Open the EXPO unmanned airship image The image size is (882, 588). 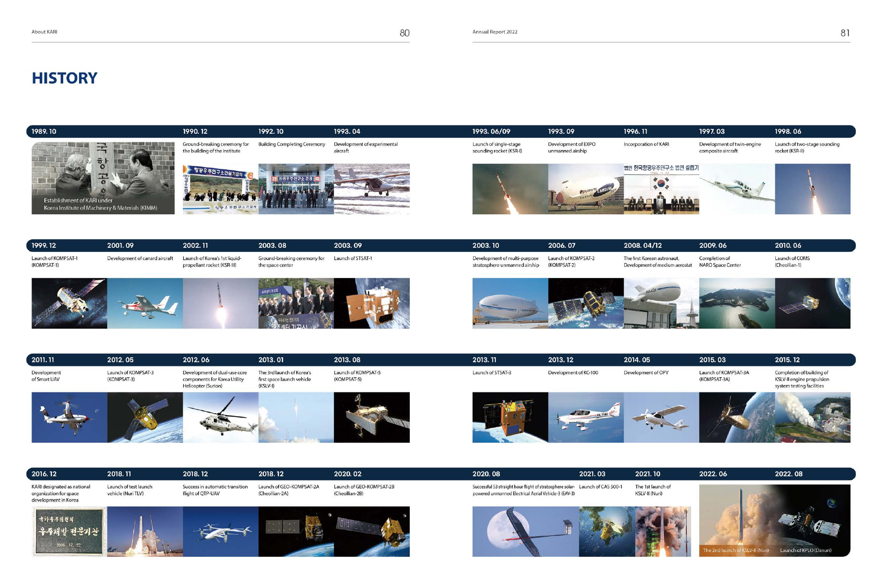tap(585, 189)
